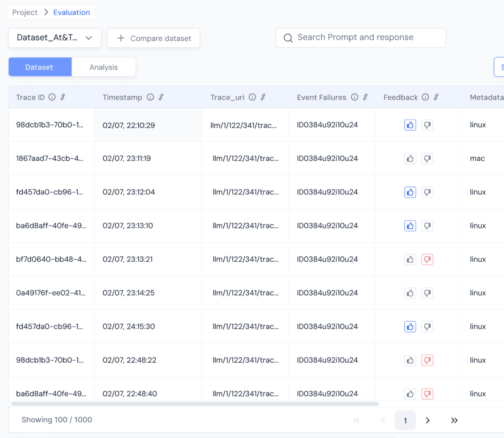This screenshot has width=504, height=438.
Task: Thumbs down the 23:12:04 row
Action: coord(427,192)
